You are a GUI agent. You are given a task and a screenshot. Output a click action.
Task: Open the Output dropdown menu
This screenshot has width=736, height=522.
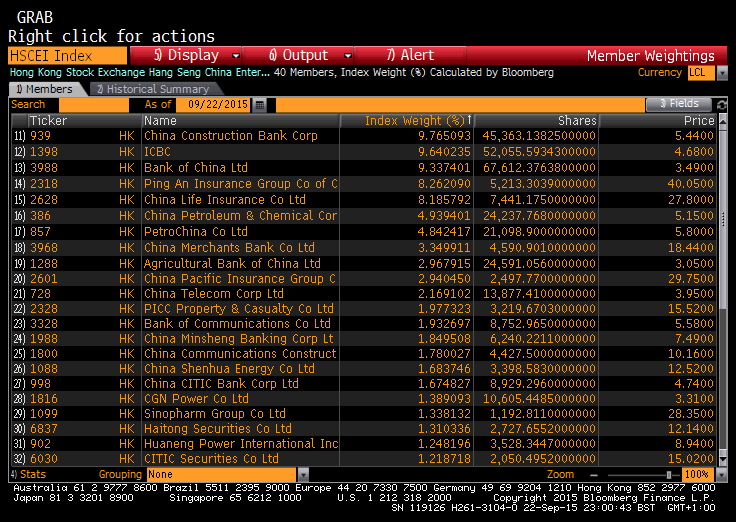298,55
